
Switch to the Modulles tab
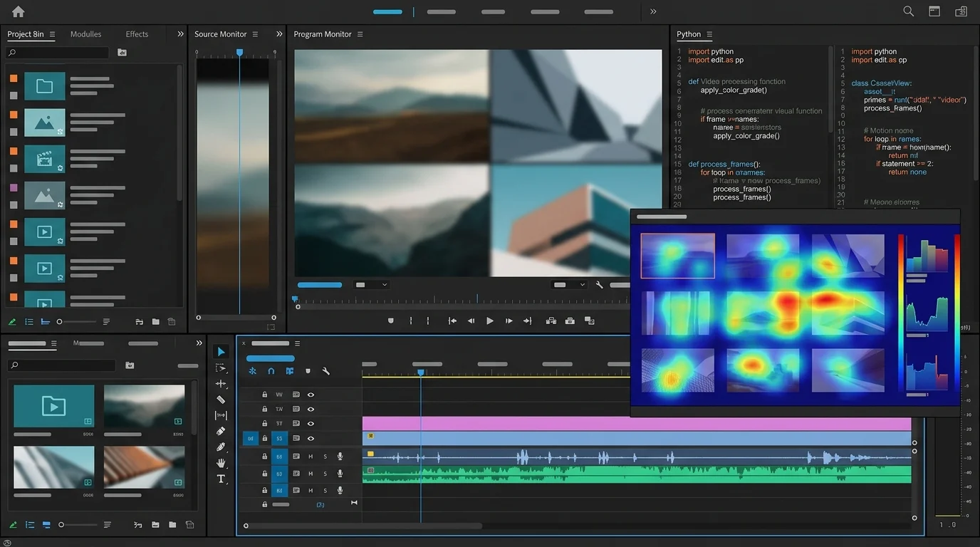[x=85, y=34]
